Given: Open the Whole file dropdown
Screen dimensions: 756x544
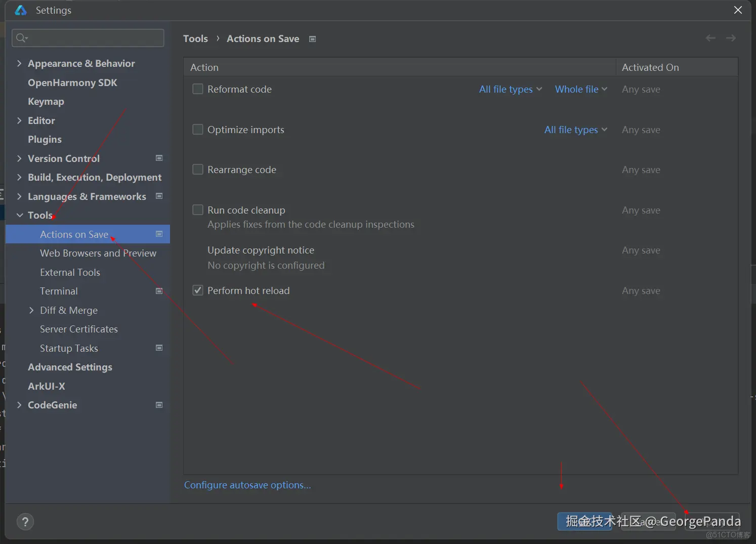Looking at the screenshot, I should click(x=581, y=89).
